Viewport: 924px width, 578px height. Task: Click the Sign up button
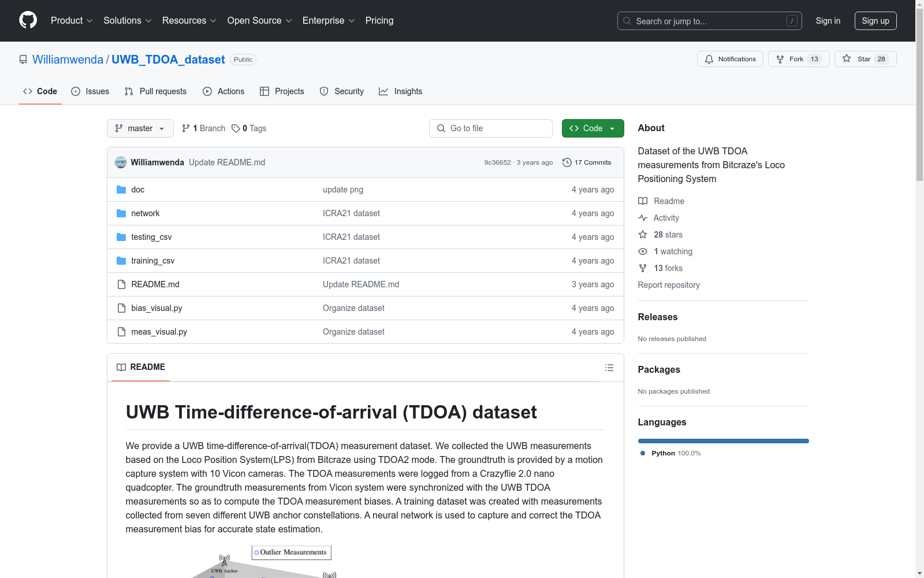875,20
